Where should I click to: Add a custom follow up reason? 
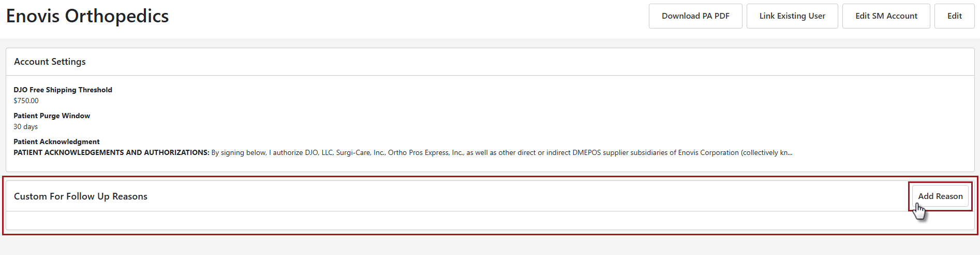click(x=940, y=196)
